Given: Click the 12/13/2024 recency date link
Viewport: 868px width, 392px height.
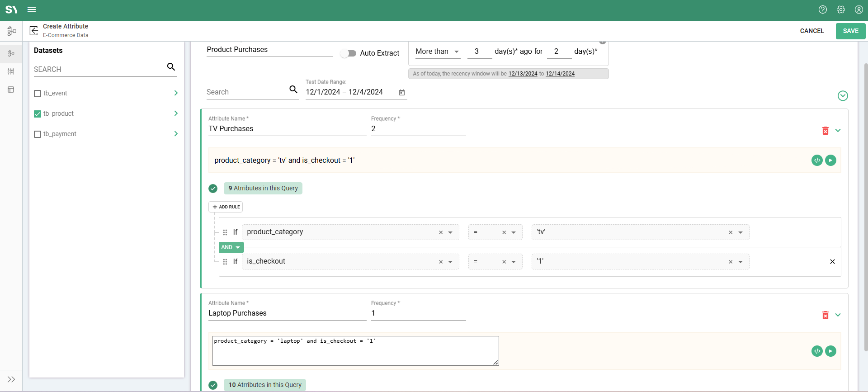Looking at the screenshot, I should click(523, 74).
